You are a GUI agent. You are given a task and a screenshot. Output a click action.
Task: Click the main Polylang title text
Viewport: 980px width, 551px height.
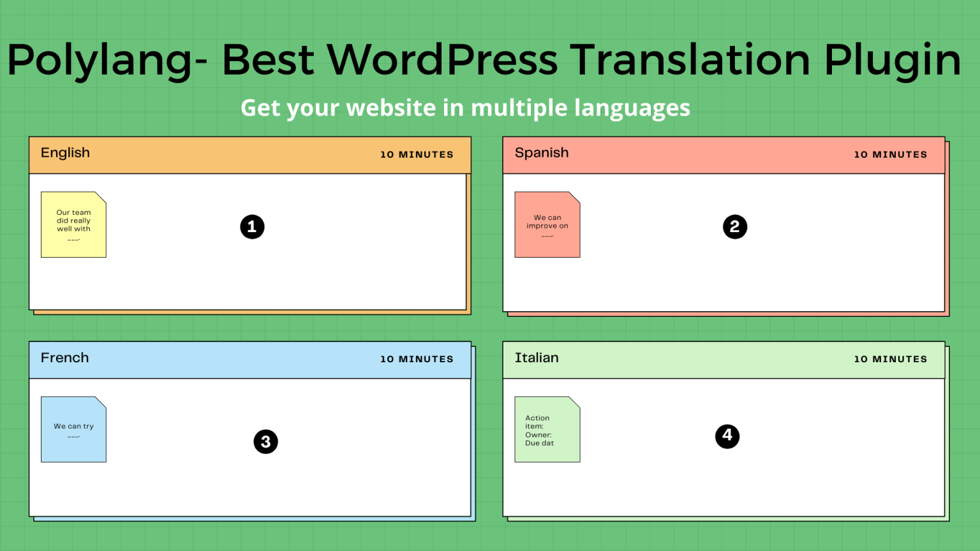484,59
